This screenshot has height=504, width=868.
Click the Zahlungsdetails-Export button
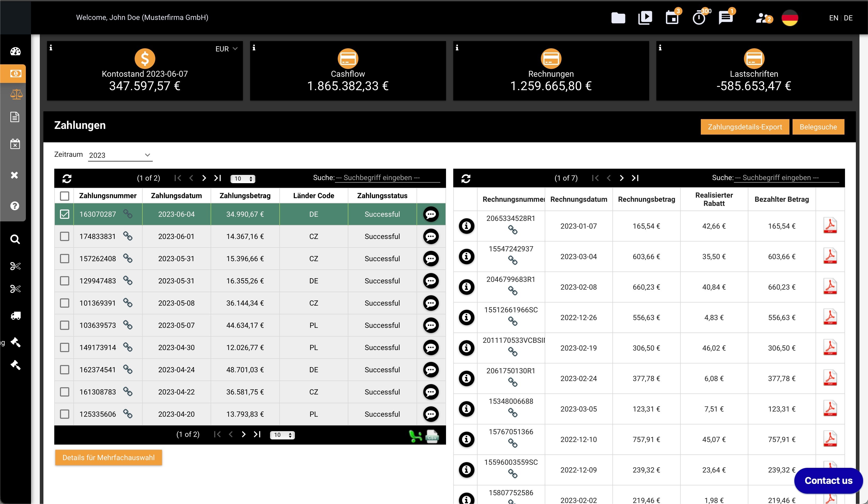(x=744, y=127)
